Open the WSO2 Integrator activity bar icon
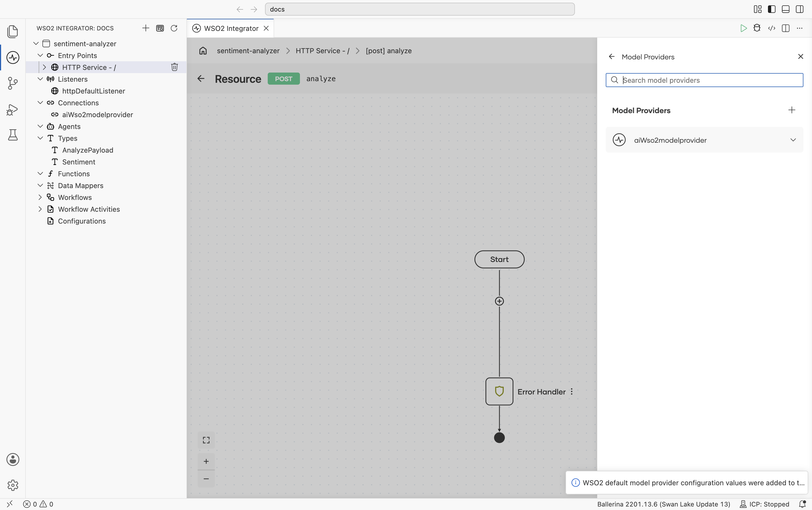This screenshot has width=812, height=510. click(13, 57)
